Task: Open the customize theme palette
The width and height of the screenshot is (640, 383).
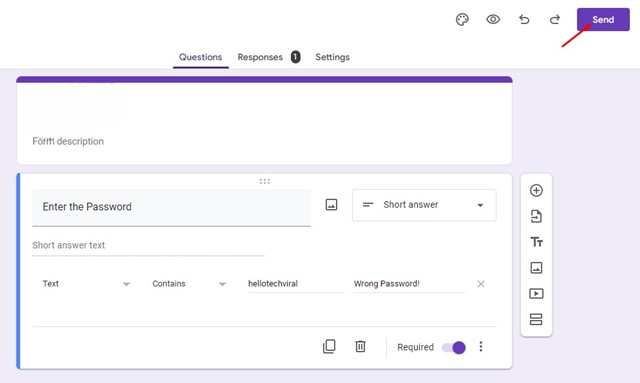Action: [x=462, y=20]
